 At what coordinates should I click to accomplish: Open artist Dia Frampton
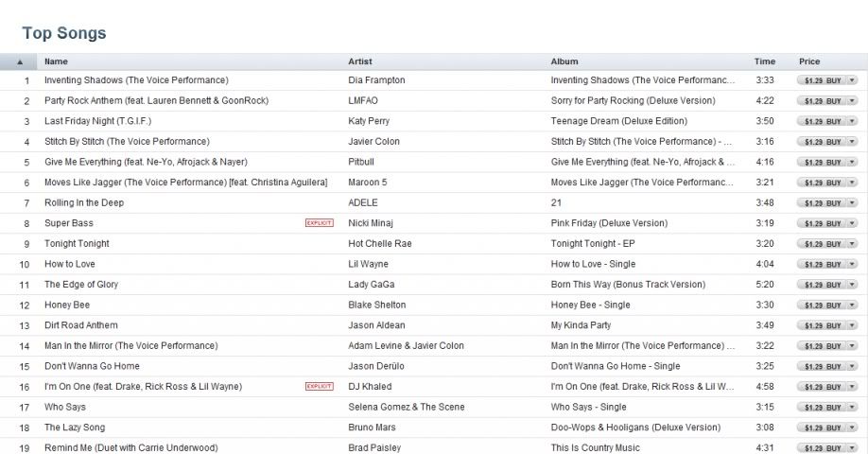click(x=376, y=80)
